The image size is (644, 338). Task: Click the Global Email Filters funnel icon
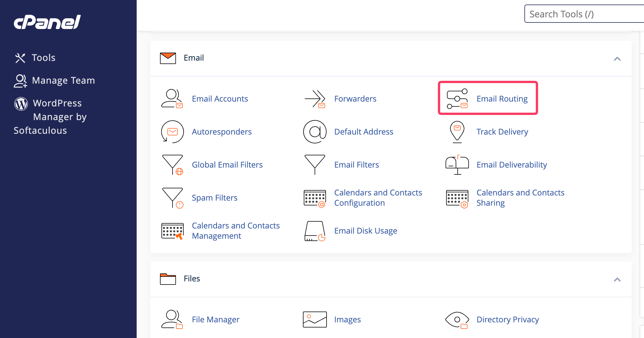pyautogui.click(x=172, y=165)
